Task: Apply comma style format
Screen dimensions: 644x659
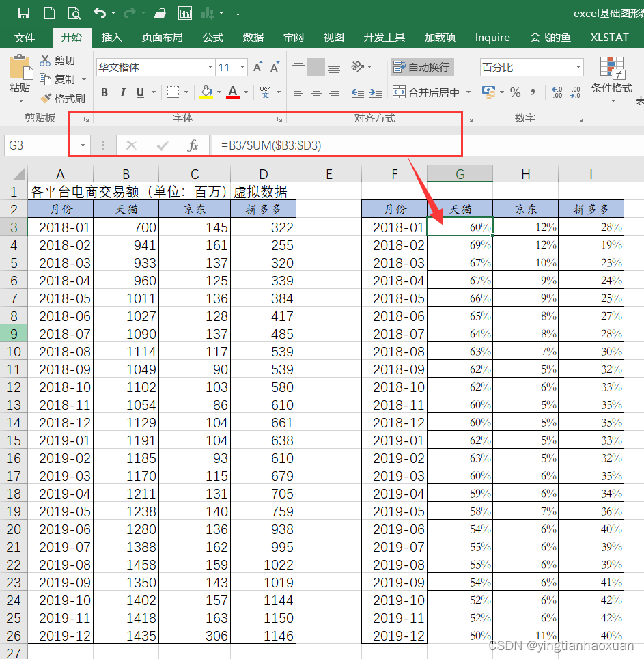Action: click(x=533, y=92)
